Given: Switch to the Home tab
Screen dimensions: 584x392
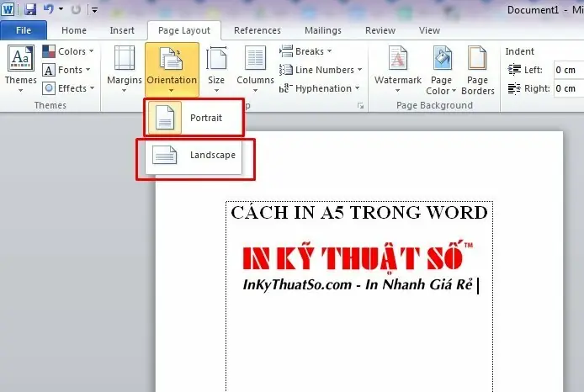Looking at the screenshot, I should point(74,30).
